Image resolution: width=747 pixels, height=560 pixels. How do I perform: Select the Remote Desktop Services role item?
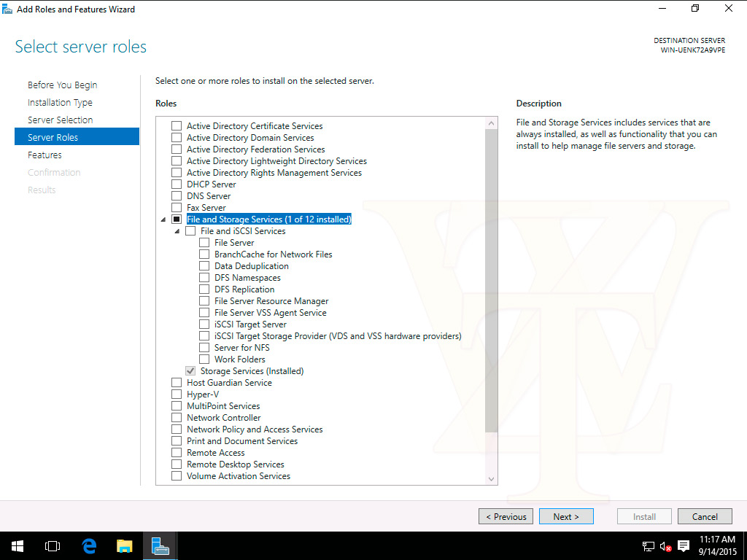coord(235,464)
